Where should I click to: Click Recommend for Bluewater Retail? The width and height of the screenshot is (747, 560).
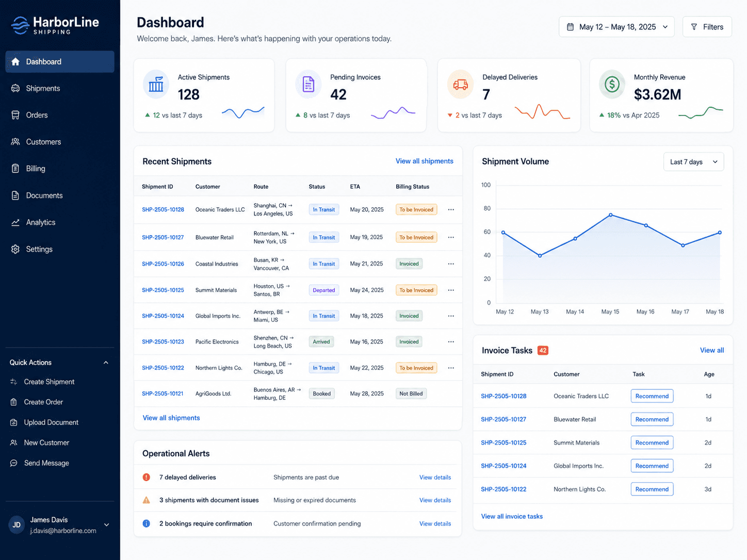click(652, 420)
